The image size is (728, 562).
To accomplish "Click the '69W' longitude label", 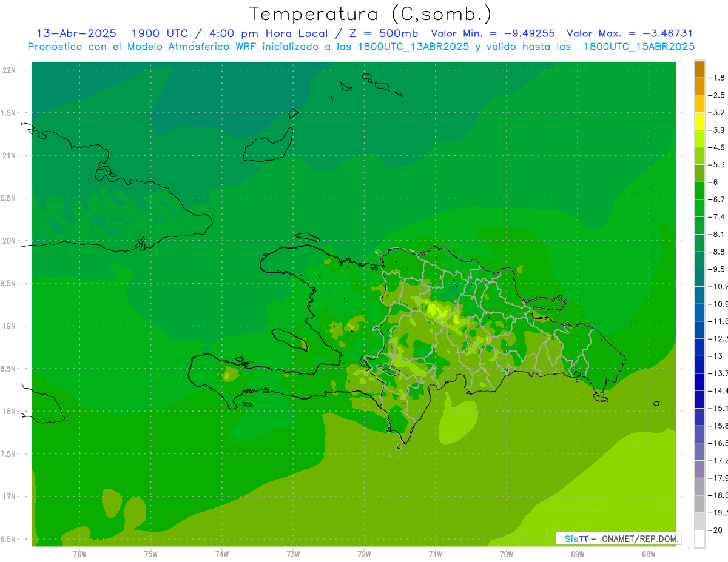I will [578, 554].
